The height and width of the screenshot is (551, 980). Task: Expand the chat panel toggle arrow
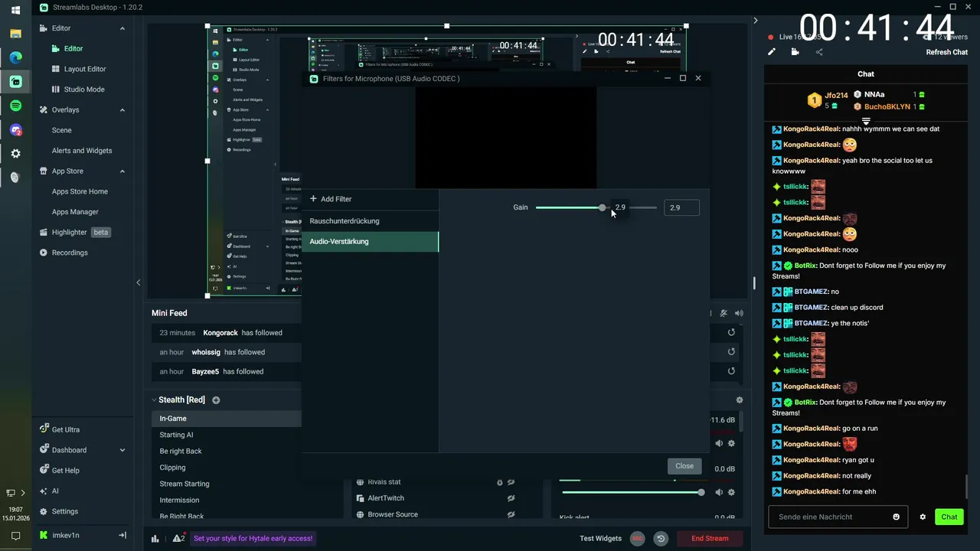(x=755, y=21)
